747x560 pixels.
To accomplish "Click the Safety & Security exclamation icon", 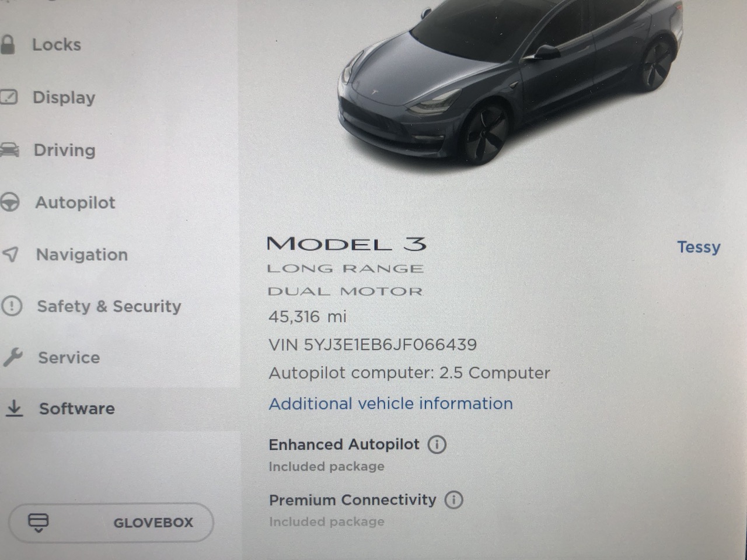I will [12, 306].
